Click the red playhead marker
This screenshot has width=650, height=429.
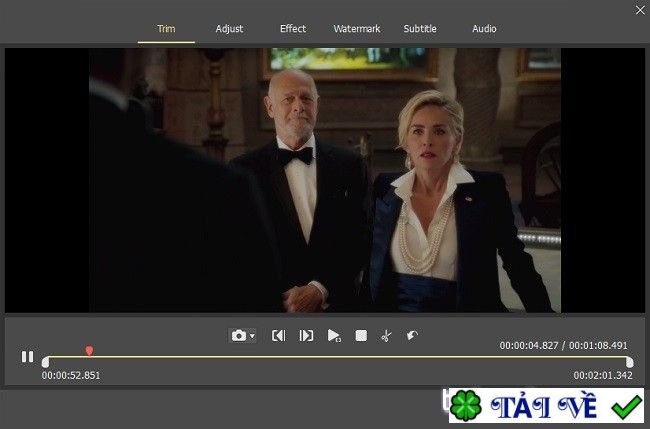point(89,351)
